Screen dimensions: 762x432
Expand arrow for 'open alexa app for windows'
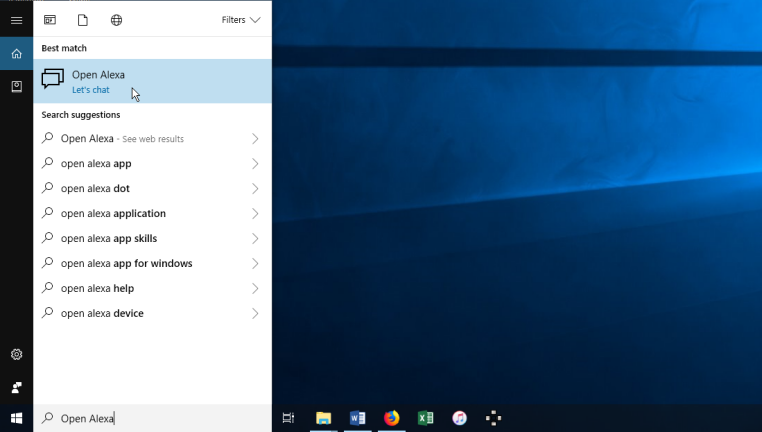pyautogui.click(x=255, y=263)
